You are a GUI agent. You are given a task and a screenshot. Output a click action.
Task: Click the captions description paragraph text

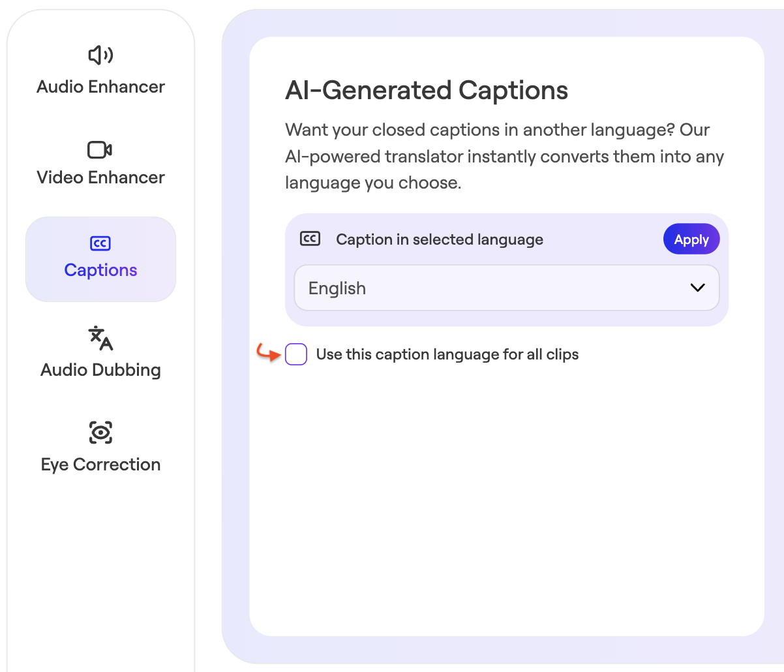[x=505, y=157]
